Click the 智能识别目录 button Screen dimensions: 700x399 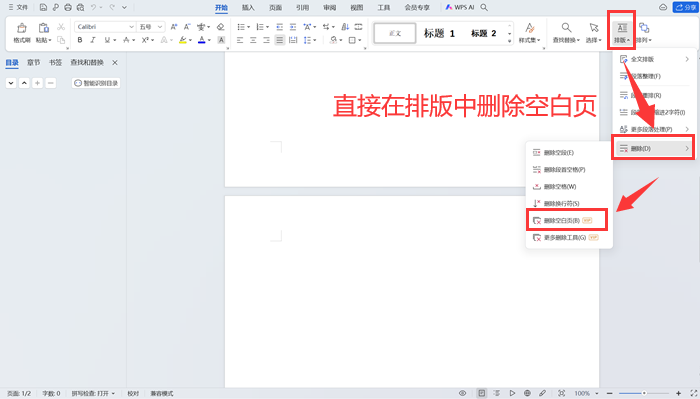click(96, 83)
